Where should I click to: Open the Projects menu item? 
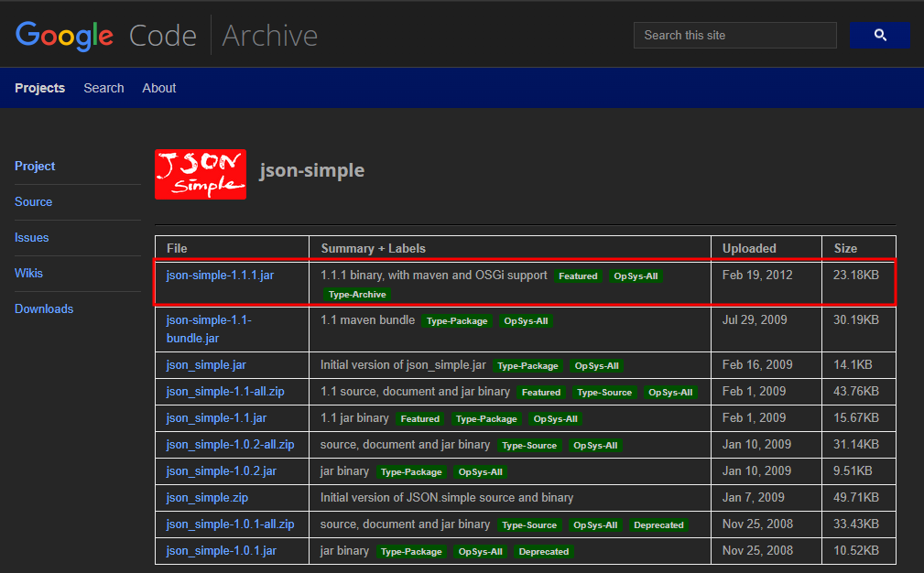coord(40,88)
